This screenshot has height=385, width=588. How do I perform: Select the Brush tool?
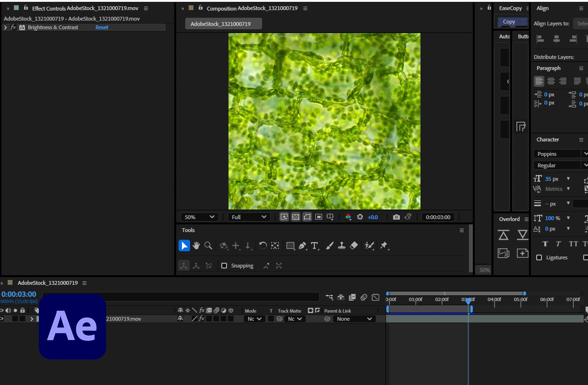pos(330,245)
